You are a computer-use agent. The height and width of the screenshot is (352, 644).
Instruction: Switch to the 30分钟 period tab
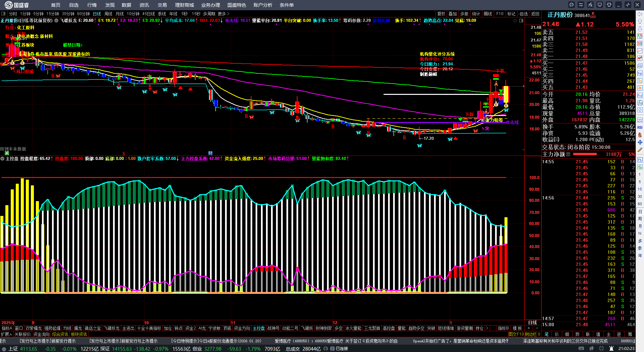[x=68, y=14]
